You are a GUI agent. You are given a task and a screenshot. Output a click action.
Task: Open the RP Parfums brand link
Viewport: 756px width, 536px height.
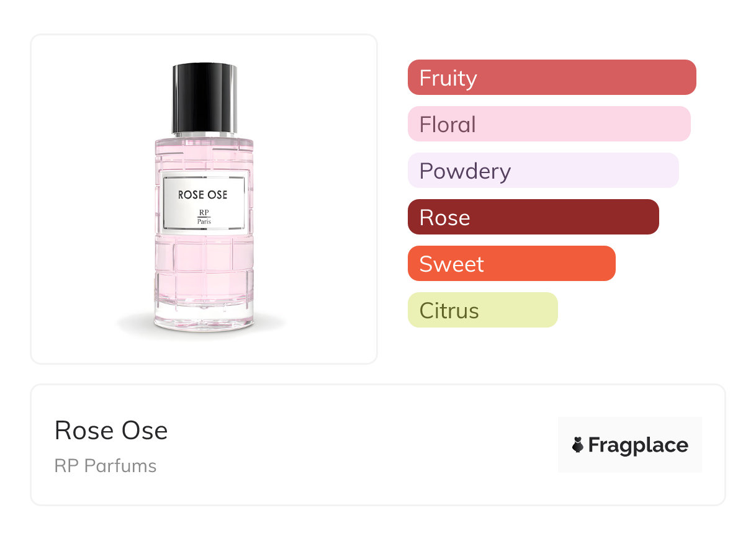pos(106,466)
